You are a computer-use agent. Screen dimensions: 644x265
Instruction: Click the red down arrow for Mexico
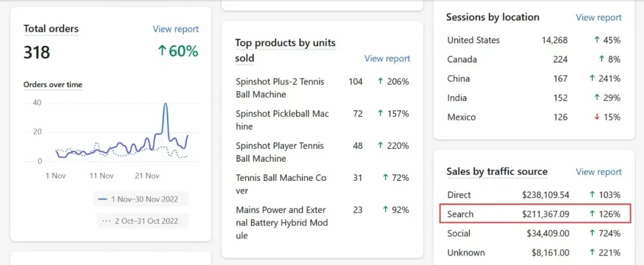pyautogui.click(x=596, y=117)
